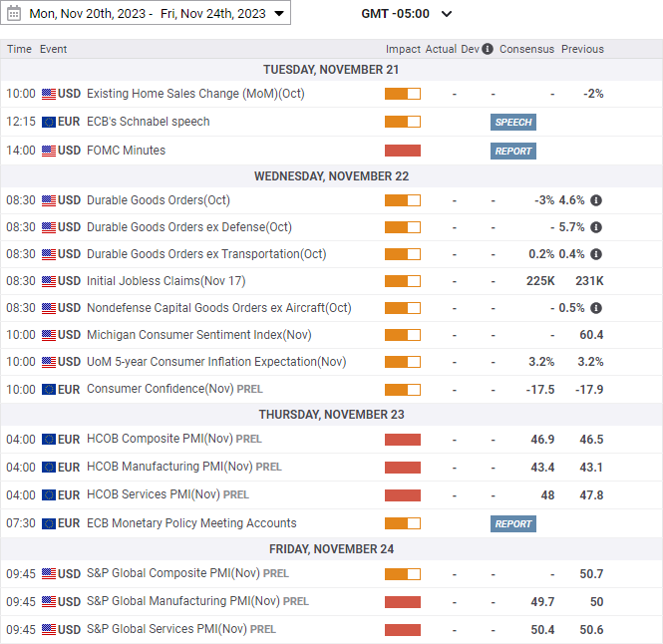
Task: Click info icon on Durable Goods ex Transportation row
Action: (596, 254)
